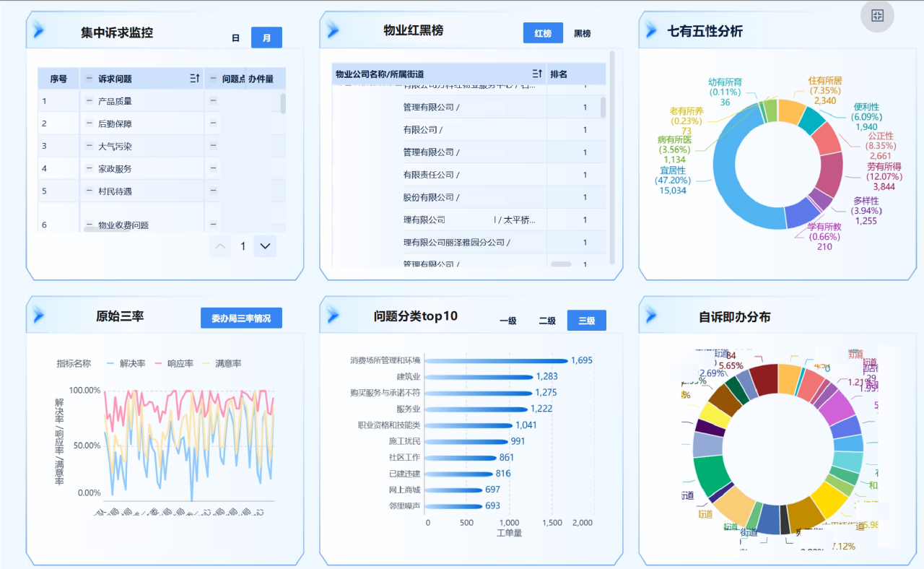The height and width of the screenshot is (569, 924).
Task: Sort the 诉求问题 column via sort icon
Action: (x=194, y=79)
